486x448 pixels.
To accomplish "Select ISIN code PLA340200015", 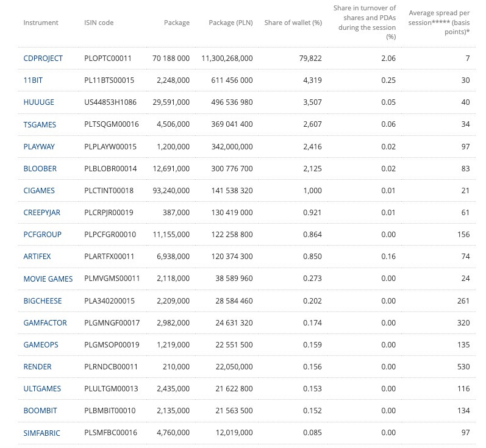I will [109, 301].
